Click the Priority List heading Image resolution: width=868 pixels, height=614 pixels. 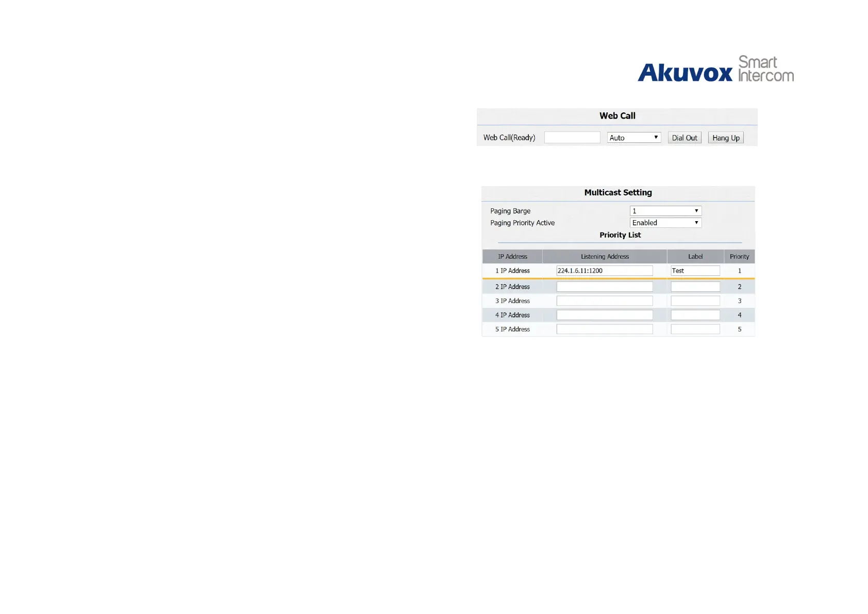coord(620,235)
